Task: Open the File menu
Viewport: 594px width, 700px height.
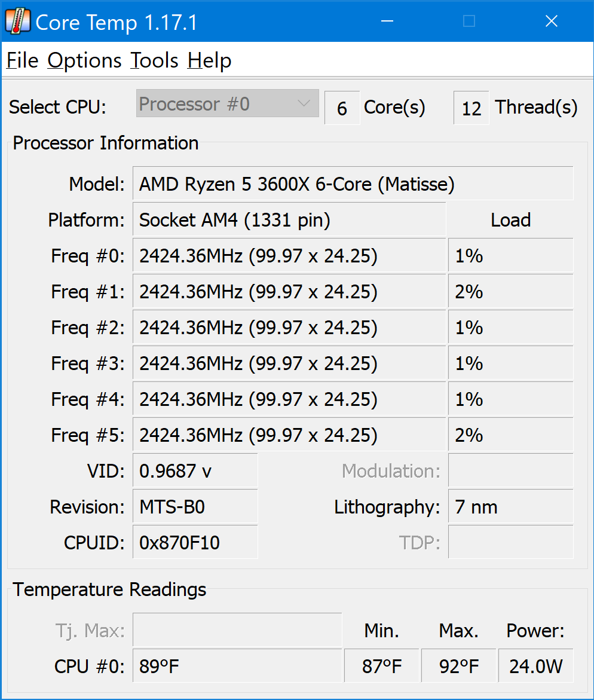Action: (22, 60)
